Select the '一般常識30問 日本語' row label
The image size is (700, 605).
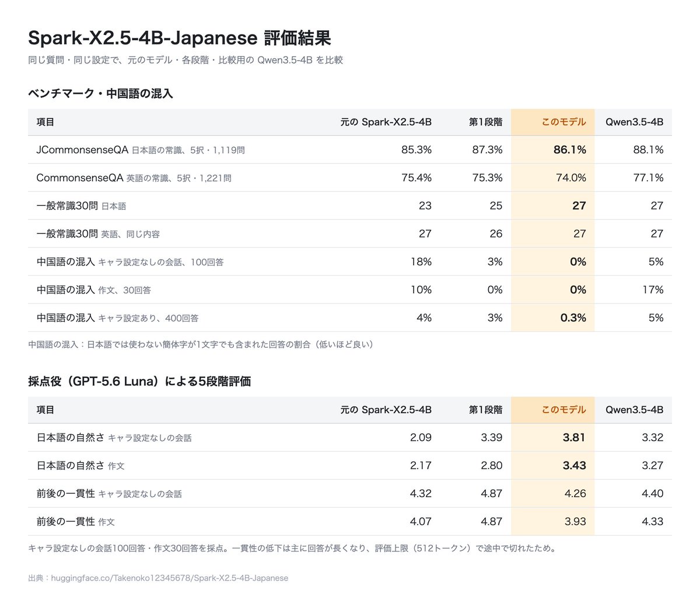point(81,206)
